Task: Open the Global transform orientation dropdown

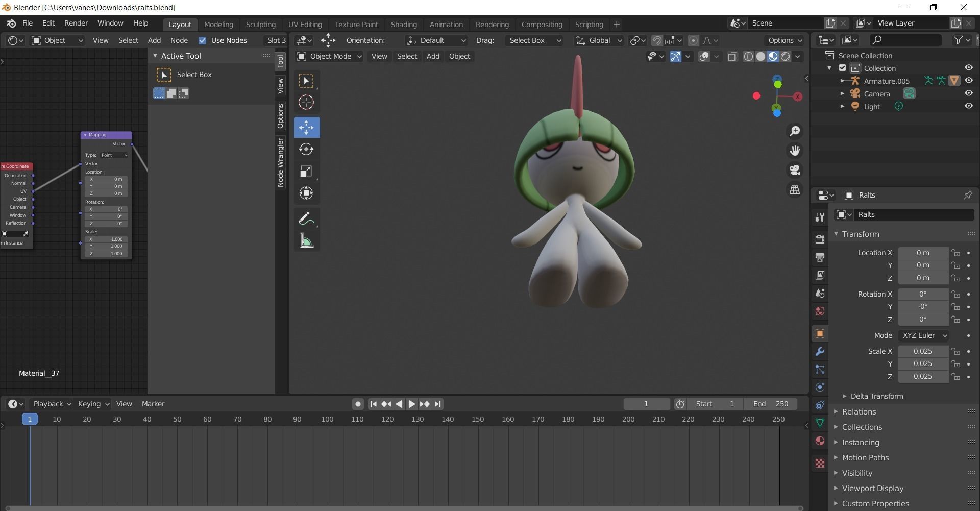Action: point(599,40)
